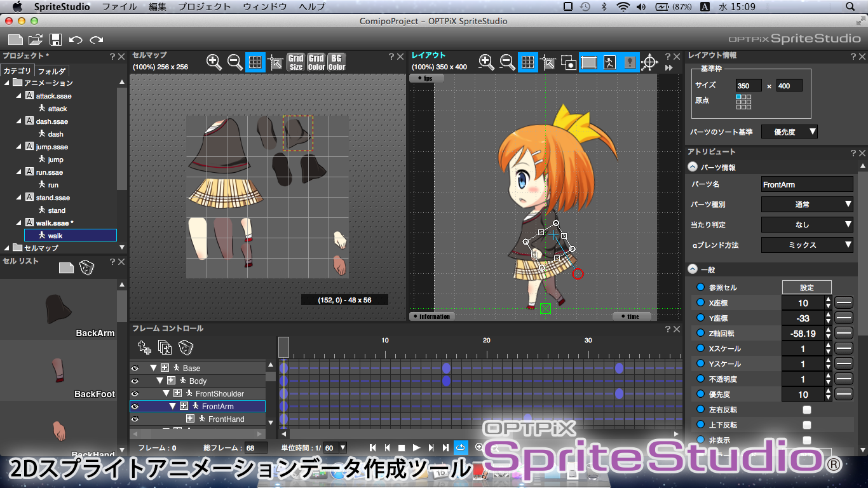Image resolution: width=868 pixels, height=488 pixels.
Task: Click grid snap icon in layout toolbar
Action: [x=548, y=62]
